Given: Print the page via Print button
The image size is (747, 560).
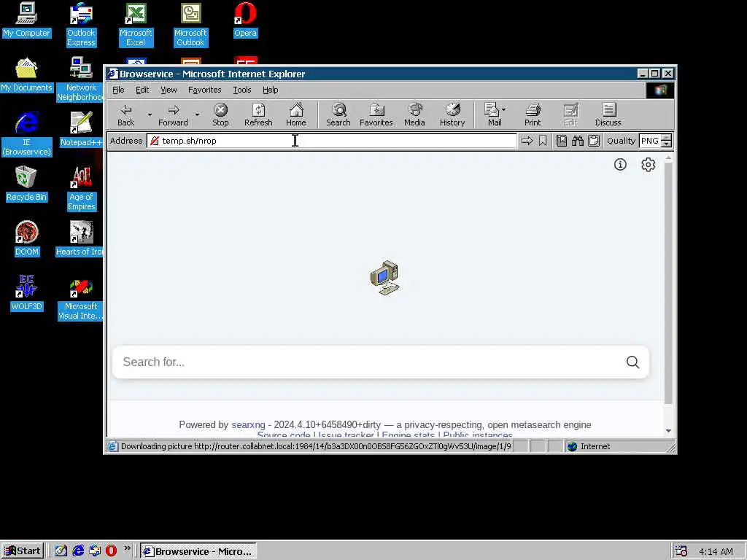Looking at the screenshot, I should coord(533,114).
